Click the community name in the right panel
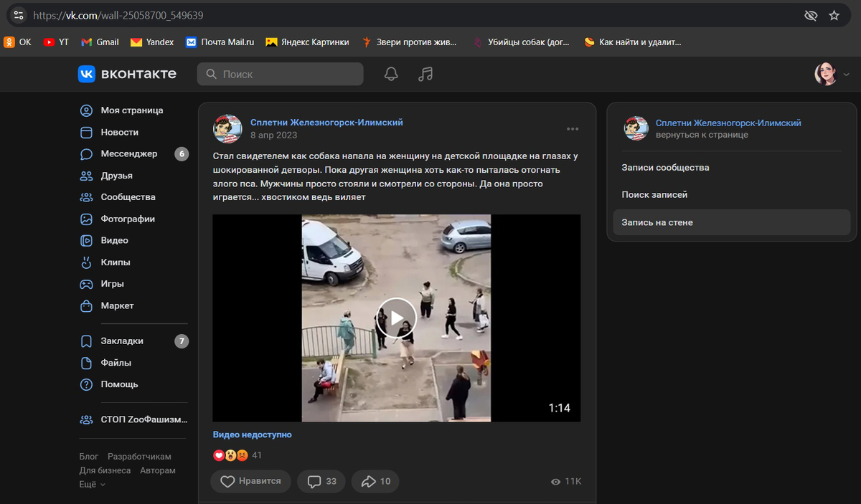The width and height of the screenshot is (861, 504). pos(728,123)
